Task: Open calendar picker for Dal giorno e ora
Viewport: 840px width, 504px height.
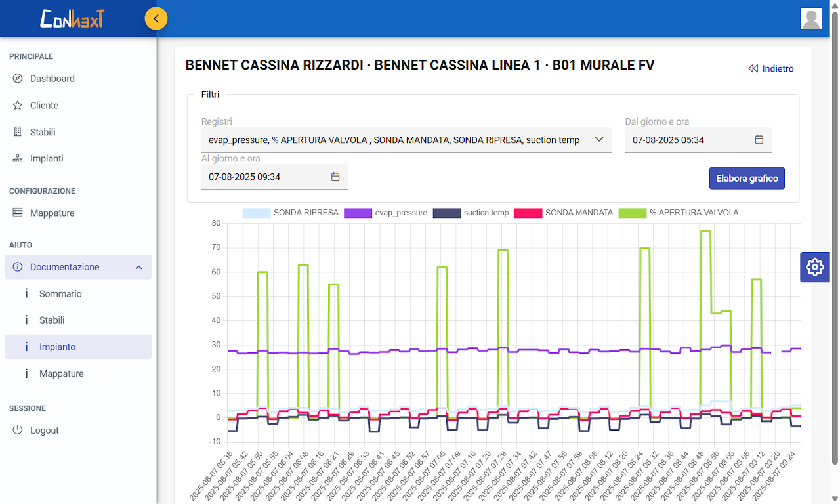Action: [759, 140]
